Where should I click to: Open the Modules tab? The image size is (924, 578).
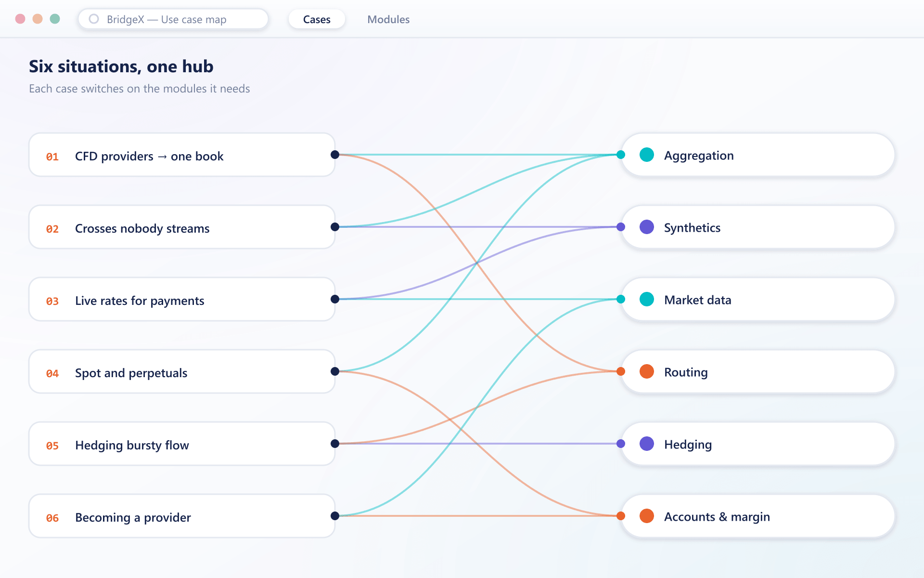tap(388, 19)
